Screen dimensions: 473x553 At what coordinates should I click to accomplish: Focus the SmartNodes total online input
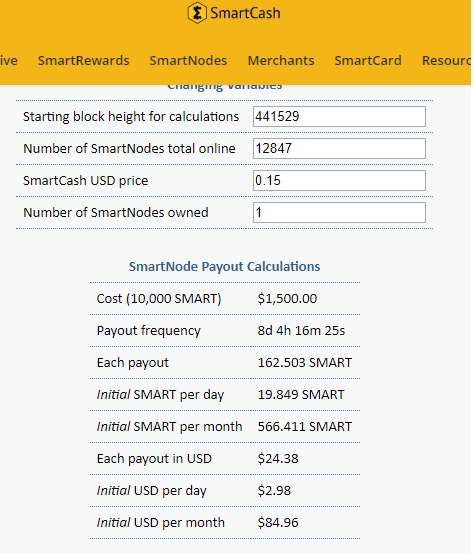click(339, 148)
